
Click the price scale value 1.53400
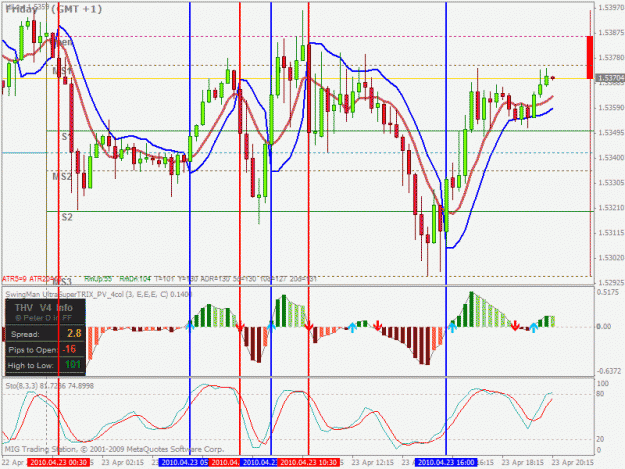[610, 158]
